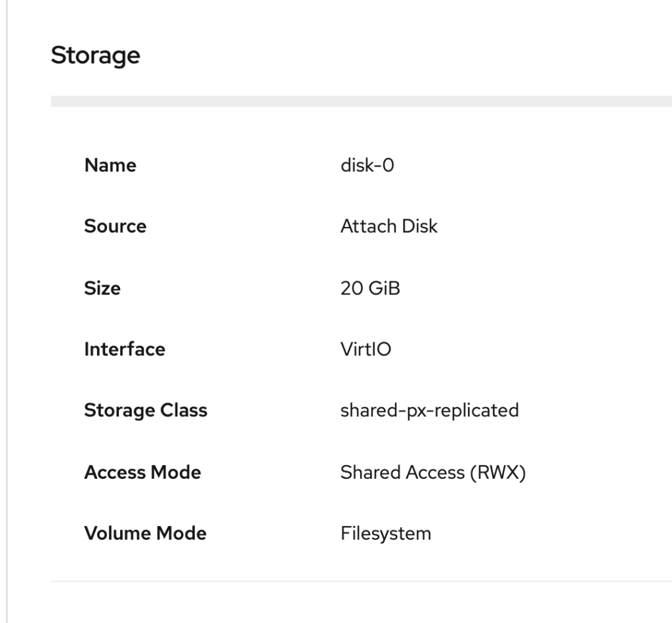Image resolution: width=672 pixels, height=623 pixels.
Task: Click the Attach Disk source value
Action: tap(388, 226)
